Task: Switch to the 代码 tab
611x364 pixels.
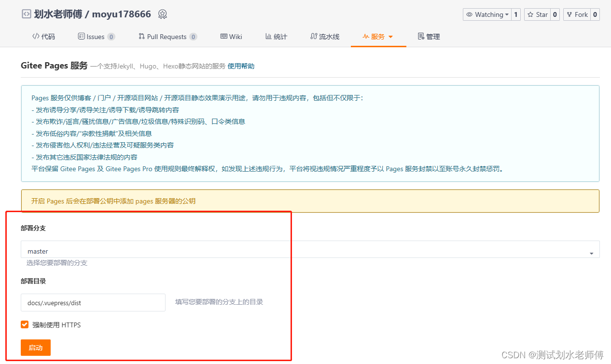Action: [x=43, y=36]
